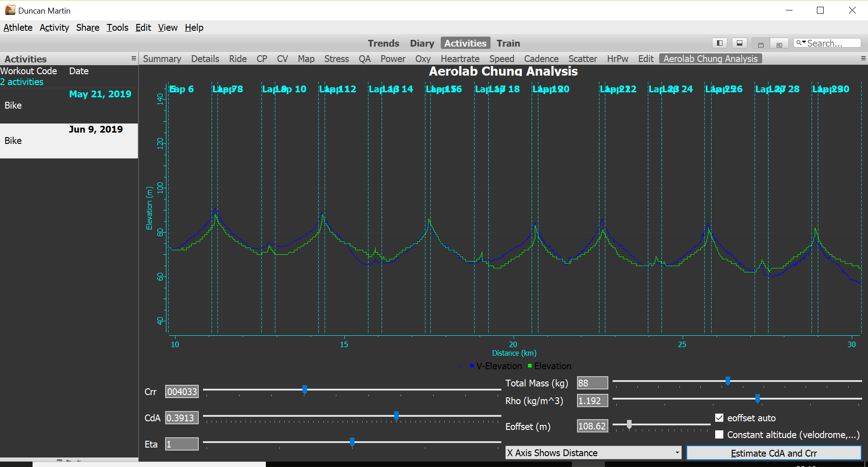Click the Date column header

tap(79, 71)
